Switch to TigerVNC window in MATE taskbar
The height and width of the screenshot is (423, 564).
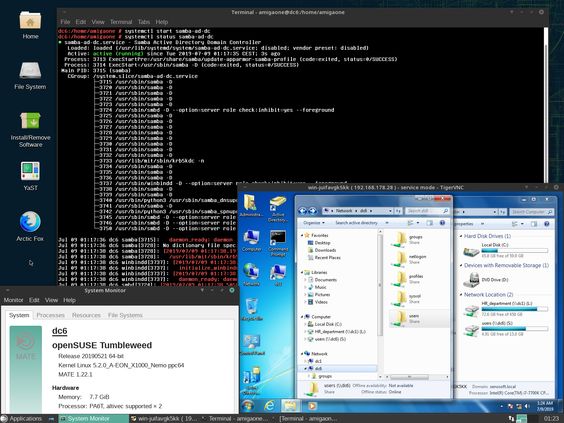164,419
